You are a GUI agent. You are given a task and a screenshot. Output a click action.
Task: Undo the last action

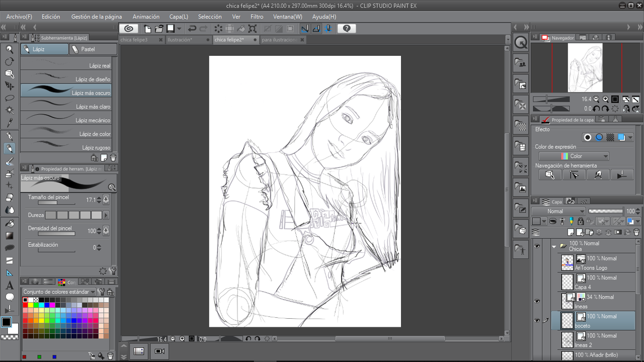click(x=192, y=29)
